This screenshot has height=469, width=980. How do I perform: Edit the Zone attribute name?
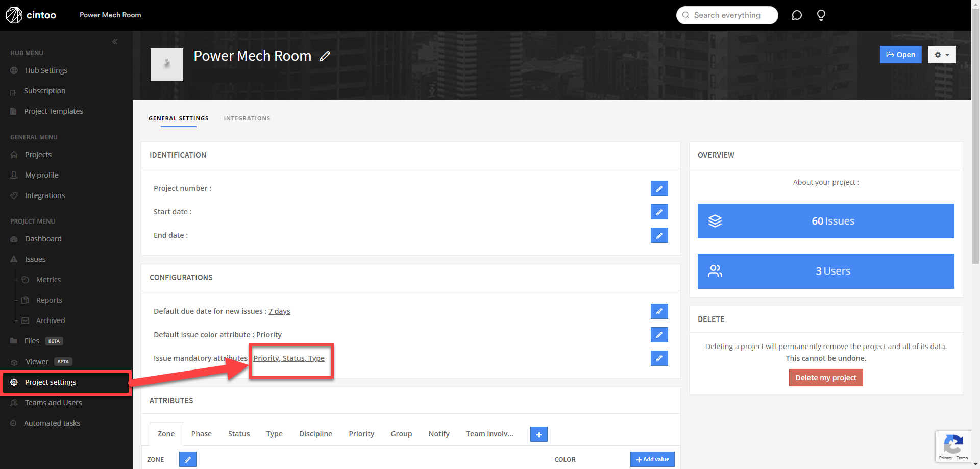pos(187,459)
